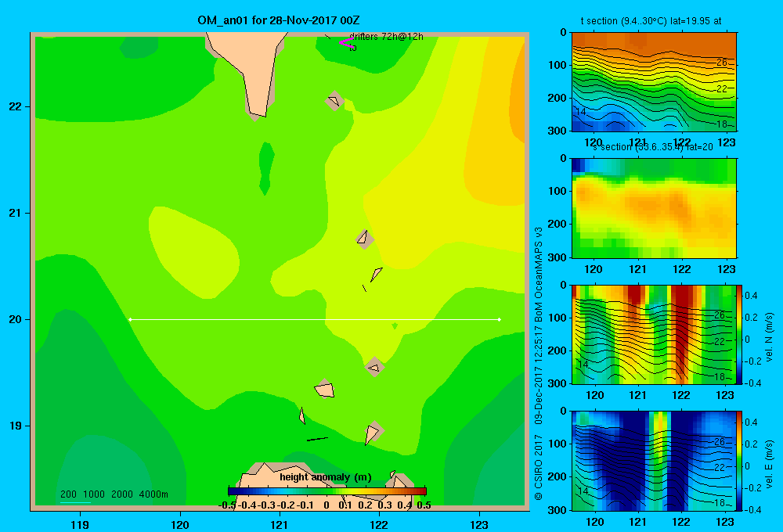Click the vel. N color scale bar
The image size is (783, 532).
click(740, 334)
